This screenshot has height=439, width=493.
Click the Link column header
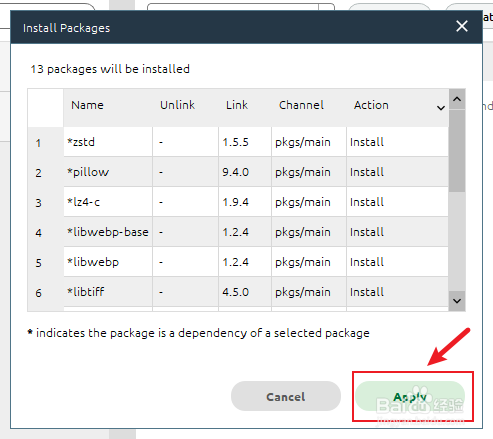(237, 105)
